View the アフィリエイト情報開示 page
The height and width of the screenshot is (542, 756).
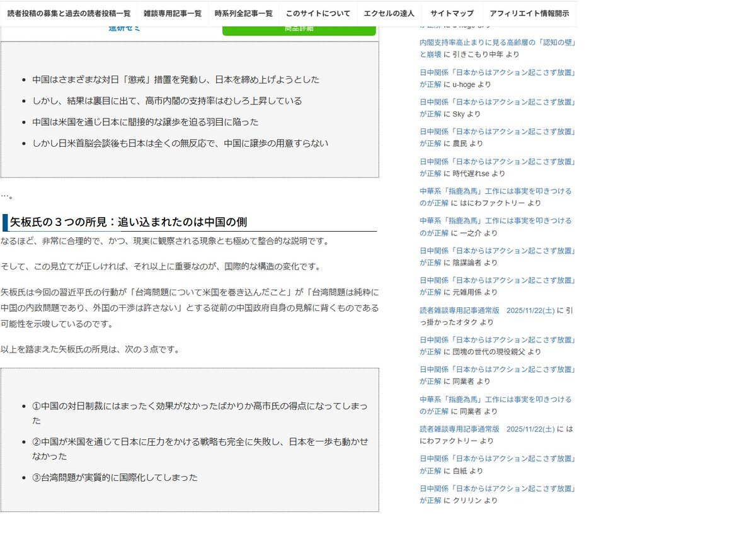pos(529,13)
